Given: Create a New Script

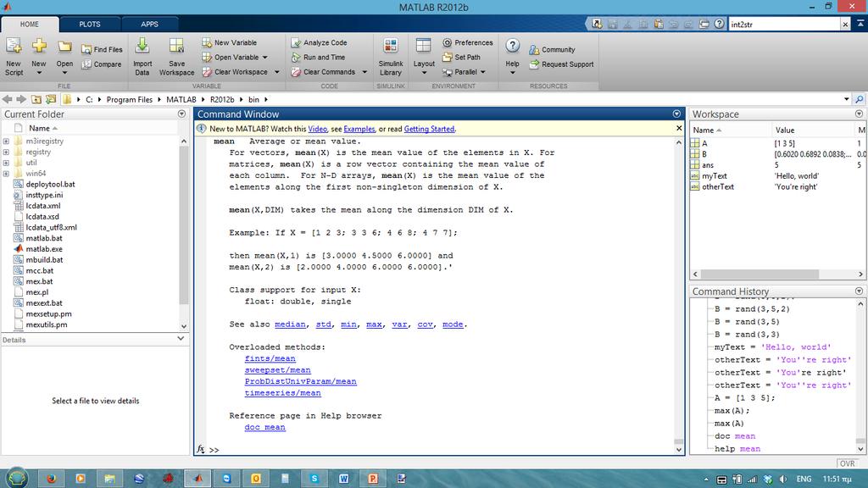Looking at the screenshot, I should tap(14, 57).
